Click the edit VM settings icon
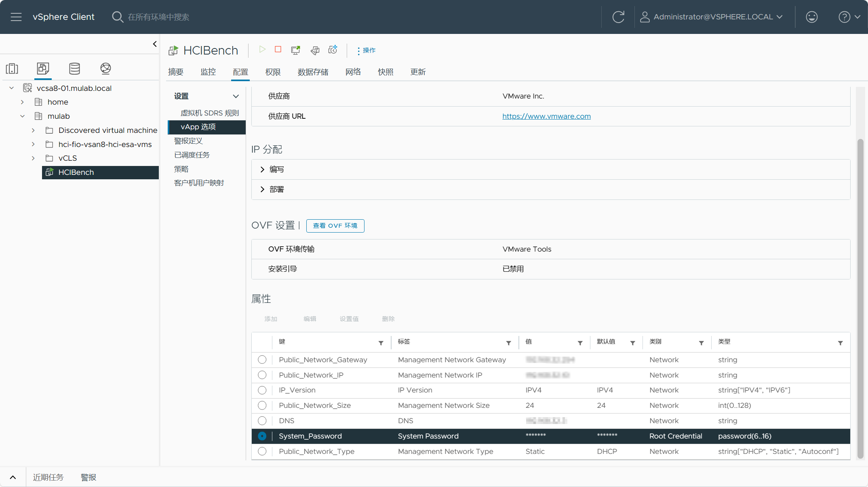868x487 pixels. point(315,50)
